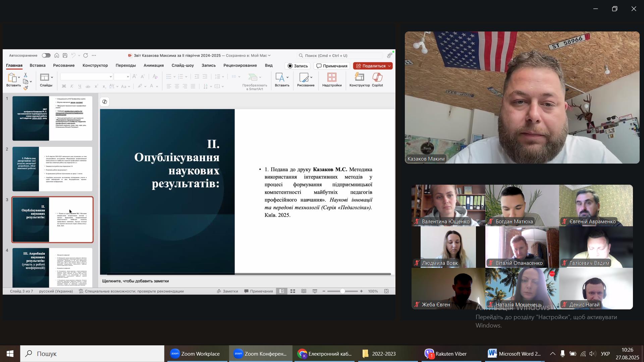Click the Format Painter brush icon

(x=26, y=88)
